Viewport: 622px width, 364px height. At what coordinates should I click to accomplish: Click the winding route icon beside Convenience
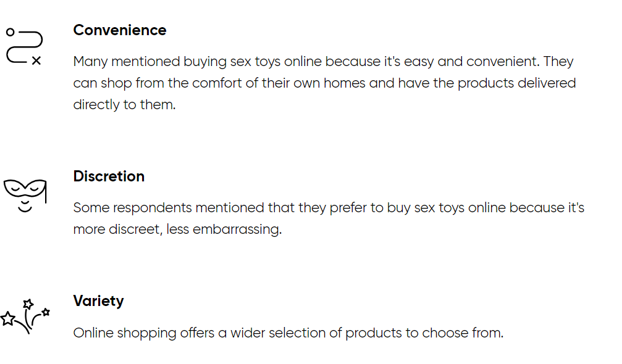pyautogui.click(x=24, y=47)
